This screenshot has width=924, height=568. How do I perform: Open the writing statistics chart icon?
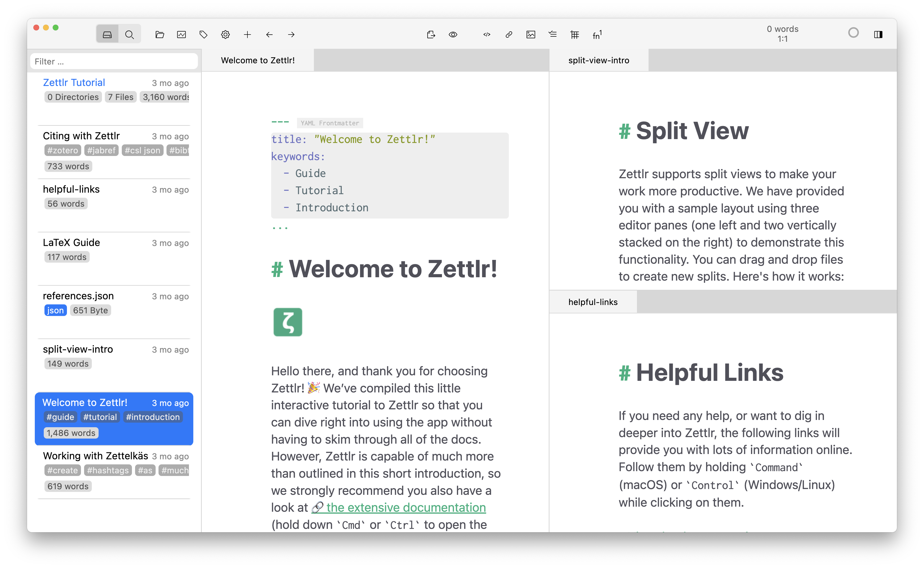181,35
